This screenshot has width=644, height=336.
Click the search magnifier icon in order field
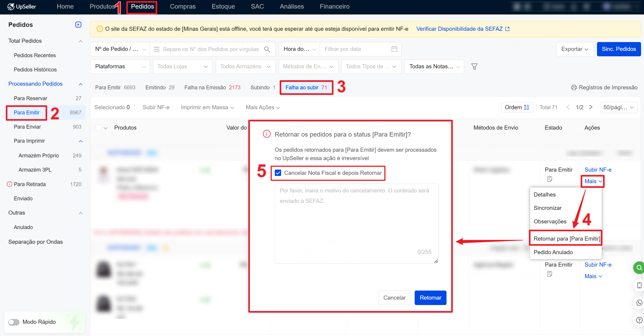(x=267, y=49)
